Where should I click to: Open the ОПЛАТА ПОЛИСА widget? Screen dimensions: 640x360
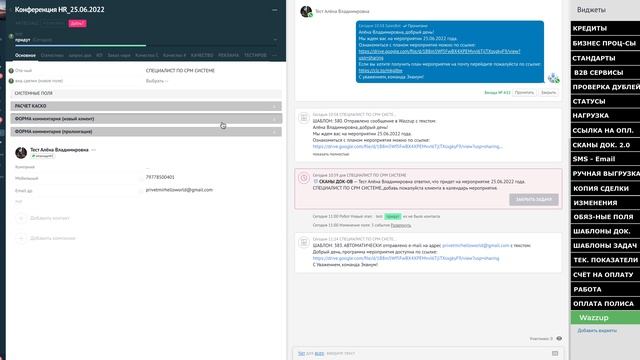coord(605,303)
